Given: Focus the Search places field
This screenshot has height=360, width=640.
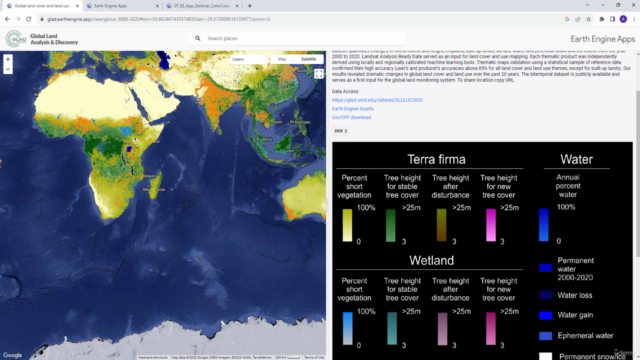Looking at the screenshot, I should point(298,38).
